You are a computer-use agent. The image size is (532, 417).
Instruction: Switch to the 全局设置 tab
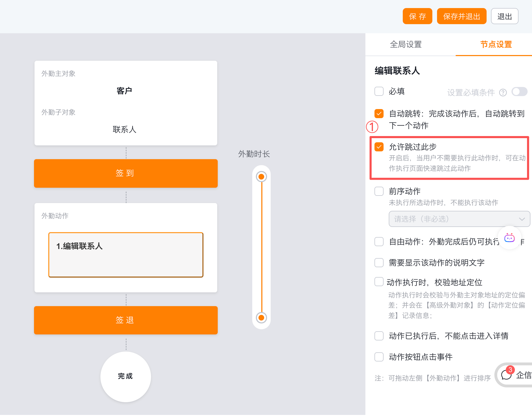tap(406, 44)
